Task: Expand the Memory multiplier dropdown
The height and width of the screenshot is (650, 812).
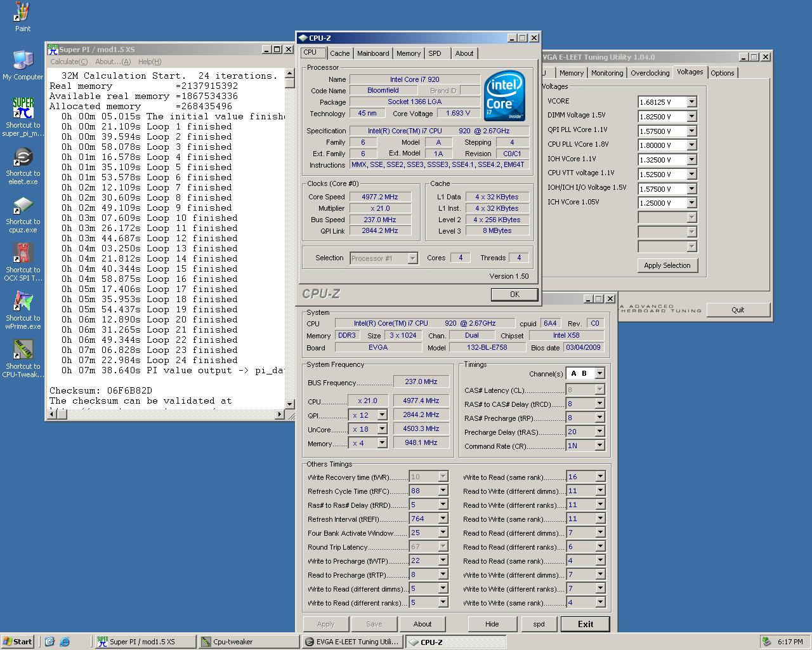Action: click(x=382, y=442)
